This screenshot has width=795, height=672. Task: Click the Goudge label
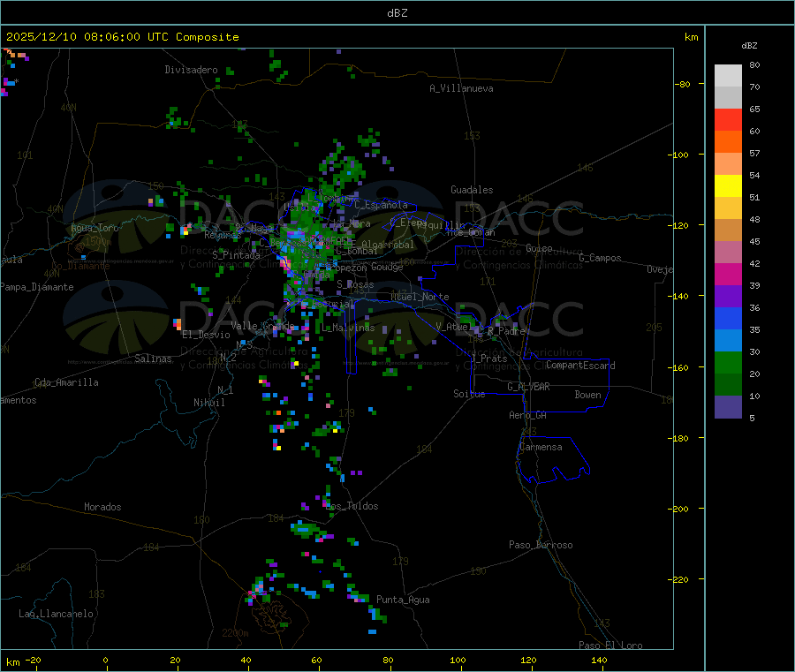pyautogui.click(x=387, y=267)
